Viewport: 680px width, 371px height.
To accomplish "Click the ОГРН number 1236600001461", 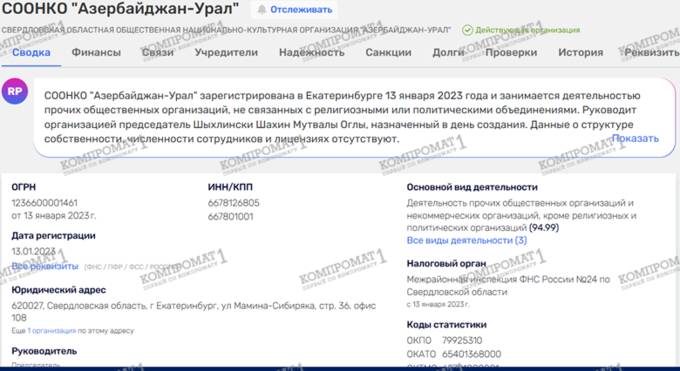I will 45,203.
